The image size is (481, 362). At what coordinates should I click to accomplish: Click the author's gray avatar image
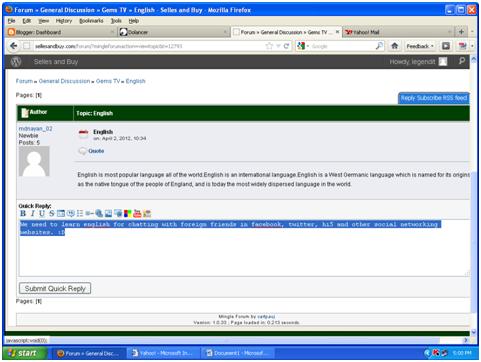click(x=34, y=161)
